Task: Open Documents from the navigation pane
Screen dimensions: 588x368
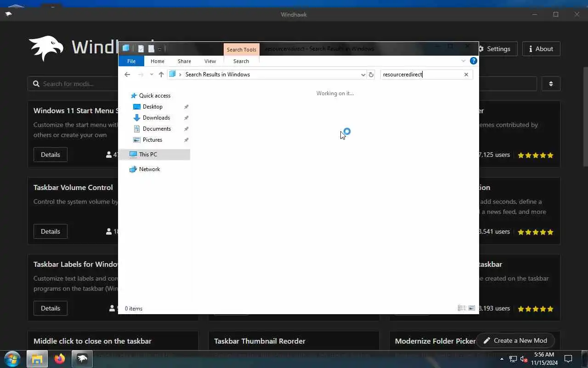Action: (156, 129)
